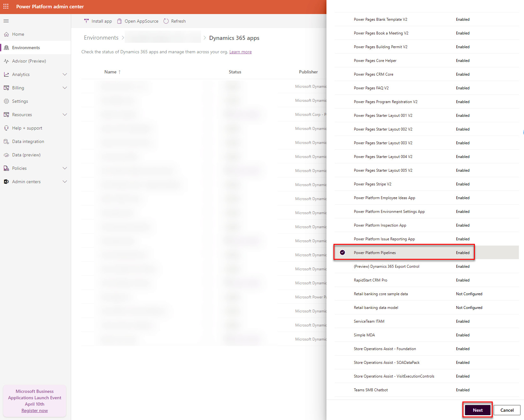This screenshot has height=420, width=524.
Task: Open the Home navigation item
Action: click(35, 34)
